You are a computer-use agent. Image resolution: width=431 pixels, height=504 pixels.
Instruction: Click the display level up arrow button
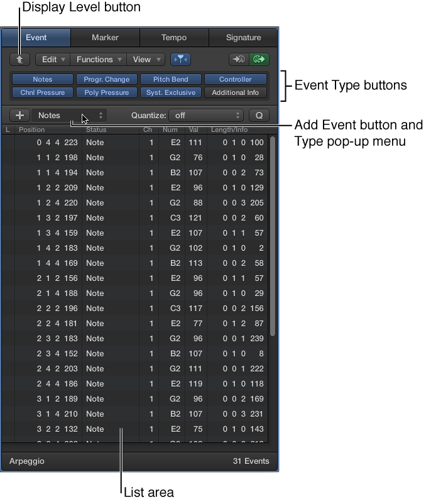[19, 60]
